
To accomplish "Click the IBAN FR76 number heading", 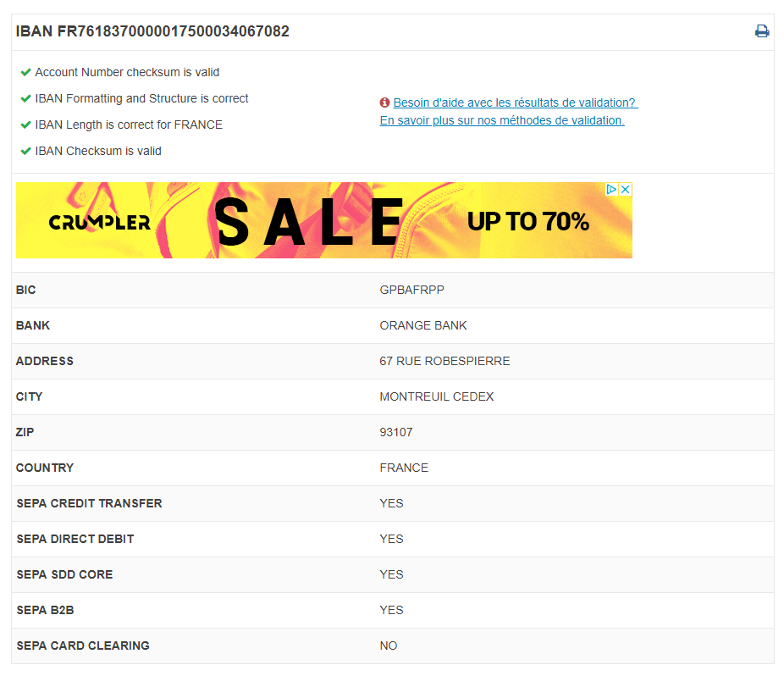I will tap(152, 31).
